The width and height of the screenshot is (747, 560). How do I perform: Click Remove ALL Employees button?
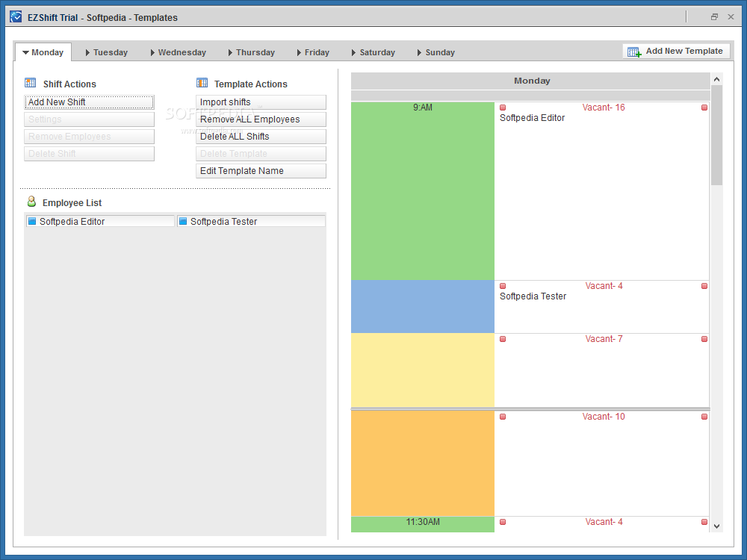[261, 119]
